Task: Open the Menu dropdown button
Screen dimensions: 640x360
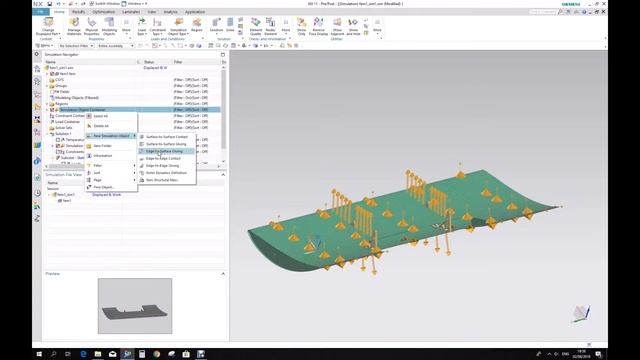Action: coord(44,46)
